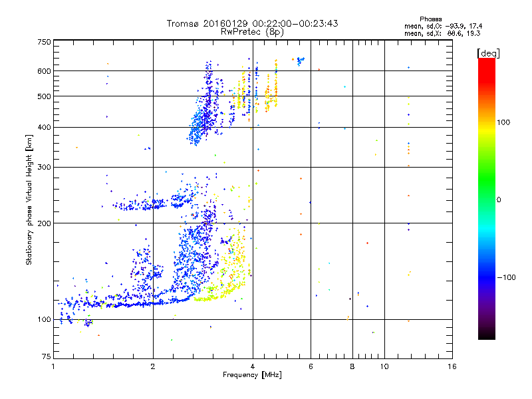Click the '400' y-axis tick label
Image resolution: width=532 pixels, height=399 pixels.
(45, 127)
